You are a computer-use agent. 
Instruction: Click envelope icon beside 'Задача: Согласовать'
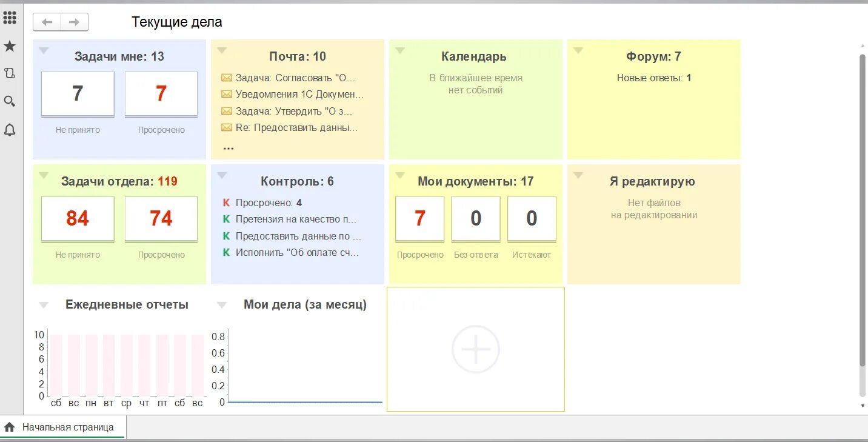(227, 78)
